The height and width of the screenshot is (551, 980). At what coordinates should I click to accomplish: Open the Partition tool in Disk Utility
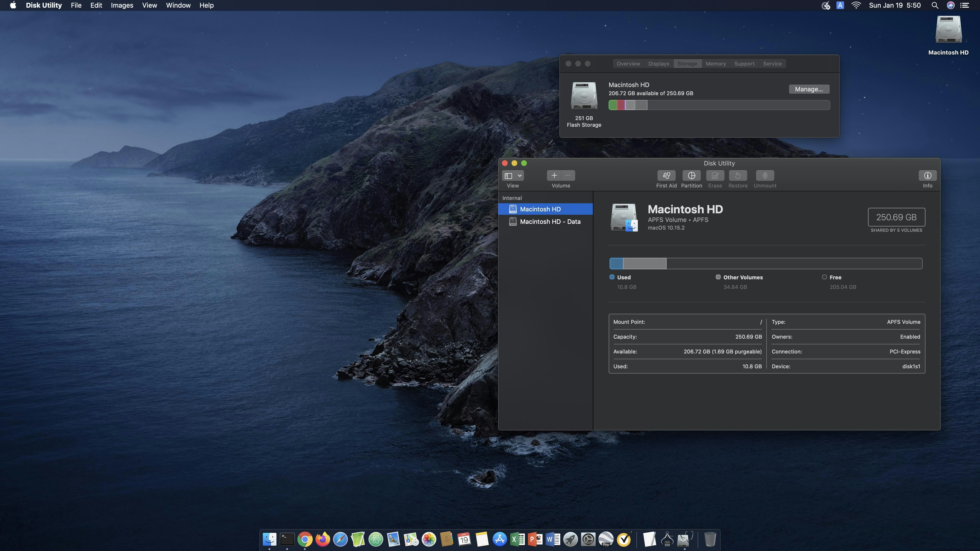point(691,175)
